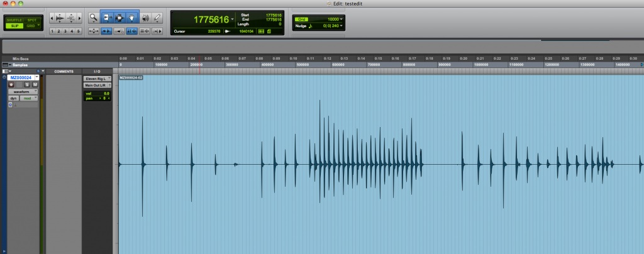
Task: Open main counter format dropdown arrow
Action: (233, 19)
